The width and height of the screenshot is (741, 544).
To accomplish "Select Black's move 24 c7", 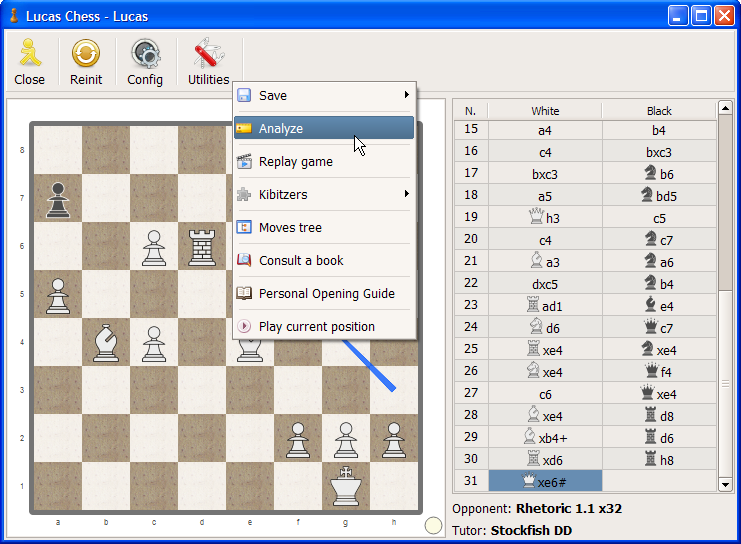I will pos(659,327).
